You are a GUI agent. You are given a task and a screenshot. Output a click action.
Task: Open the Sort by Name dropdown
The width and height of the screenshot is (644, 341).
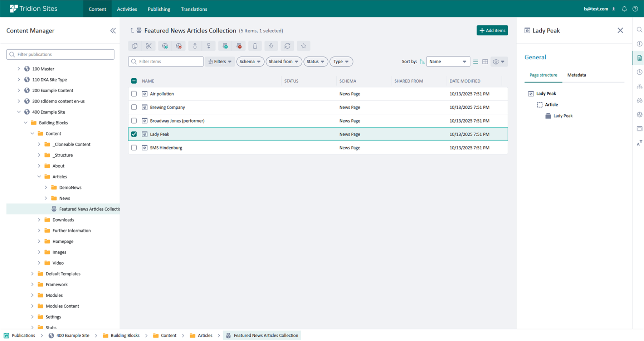coord(448,61)
